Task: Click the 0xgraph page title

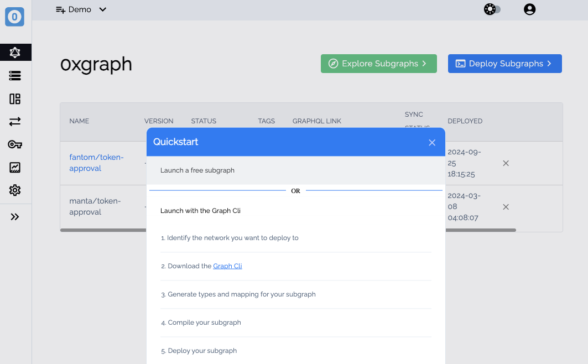Action: (x=96, y=65)
